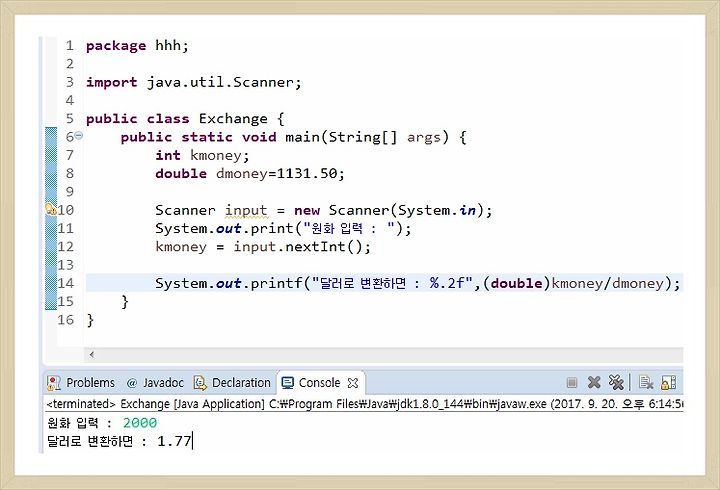Remove all terminated launches with the double-X icon
720x490 pixels.
616,382
